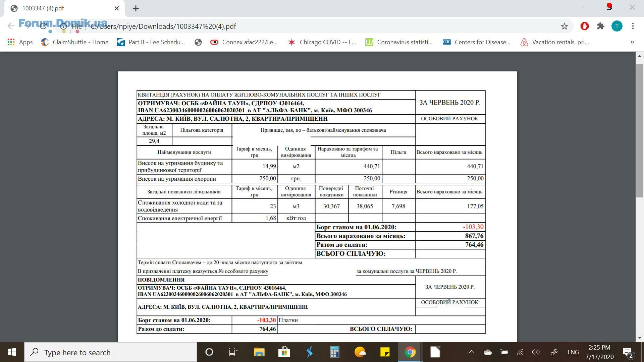Click the vertical scrollbar thumb
The image size is (644, 362).
[x=640, y=131]
